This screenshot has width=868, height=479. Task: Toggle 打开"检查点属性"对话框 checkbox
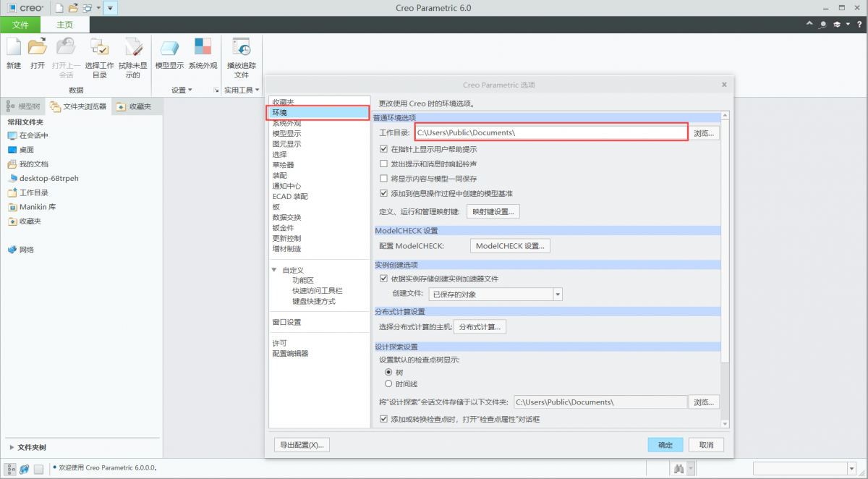pyautogui.click(x=383, y=419)
